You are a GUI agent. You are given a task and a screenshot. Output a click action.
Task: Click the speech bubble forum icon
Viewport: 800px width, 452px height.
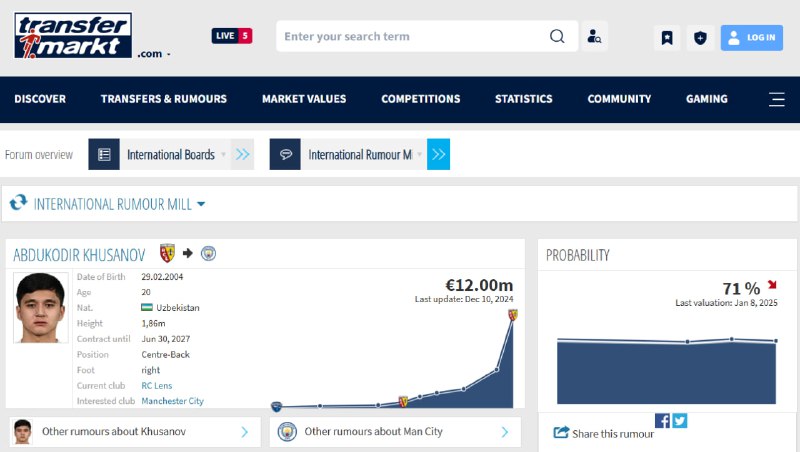pyautogui.click(x=285, y=154)
